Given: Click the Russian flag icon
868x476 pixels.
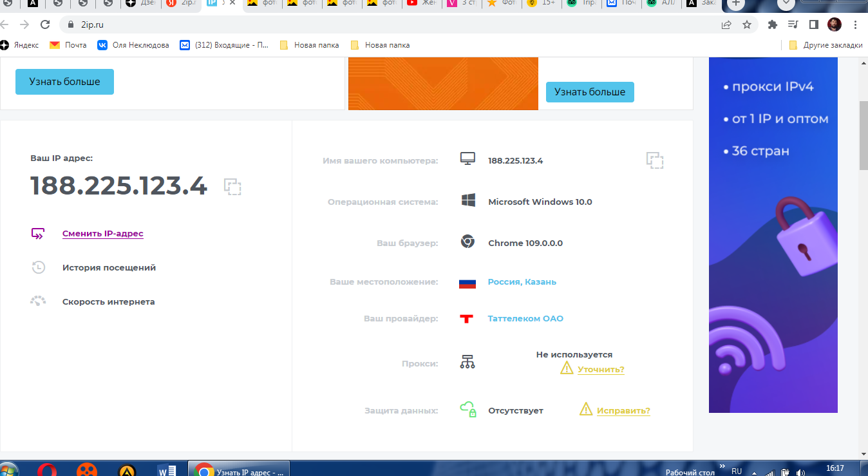Looking at the screenshot, I should 467,283.
